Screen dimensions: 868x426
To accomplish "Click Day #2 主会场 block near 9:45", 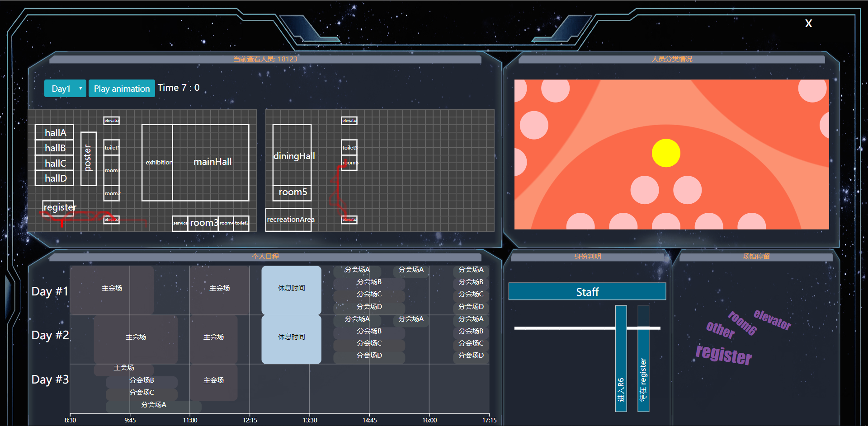I will tap(136, 339).
